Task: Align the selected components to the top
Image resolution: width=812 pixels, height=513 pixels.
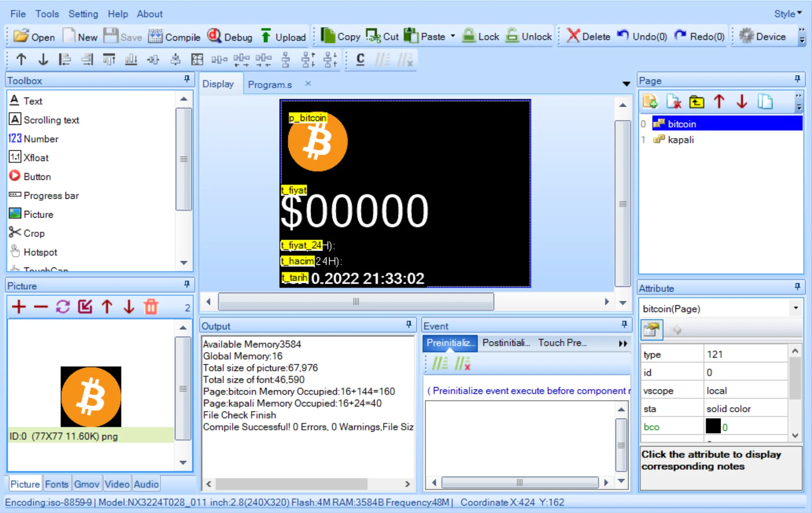Action: coord(109,59)
